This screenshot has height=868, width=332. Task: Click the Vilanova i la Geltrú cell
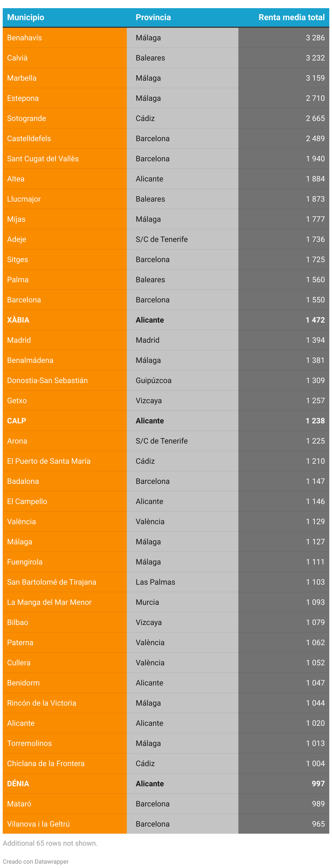pyautogui.click(x=38, y=824)
